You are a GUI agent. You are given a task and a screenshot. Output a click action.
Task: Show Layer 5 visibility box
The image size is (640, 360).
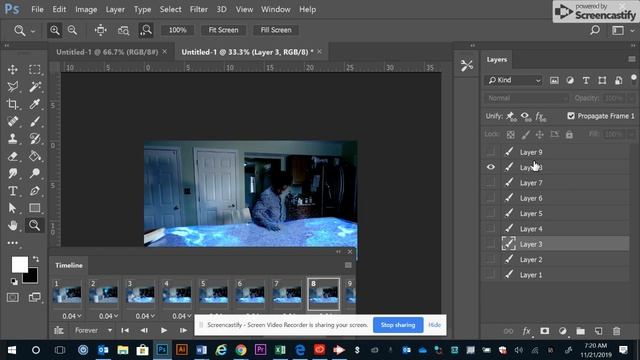click(491, 213)
